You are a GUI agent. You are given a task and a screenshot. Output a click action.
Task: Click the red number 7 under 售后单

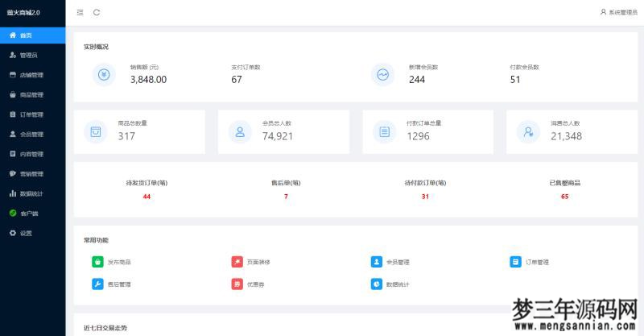[x=286, y=197]
